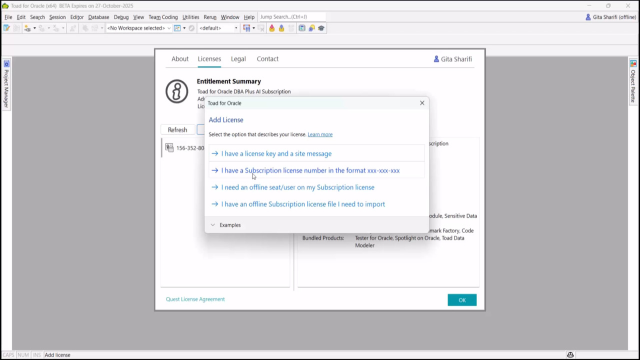640x360 pixels.
Task: Expand the No Workspace selected dropdown
Action: click(x=169, y=28)
